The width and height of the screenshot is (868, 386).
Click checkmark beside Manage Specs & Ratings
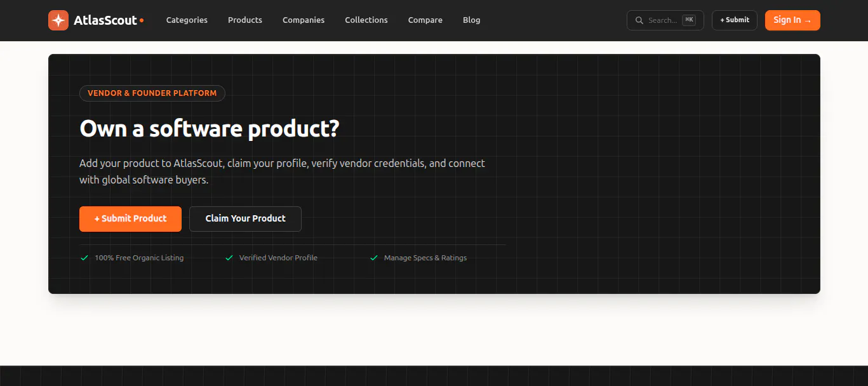click(x=374, y=258)
